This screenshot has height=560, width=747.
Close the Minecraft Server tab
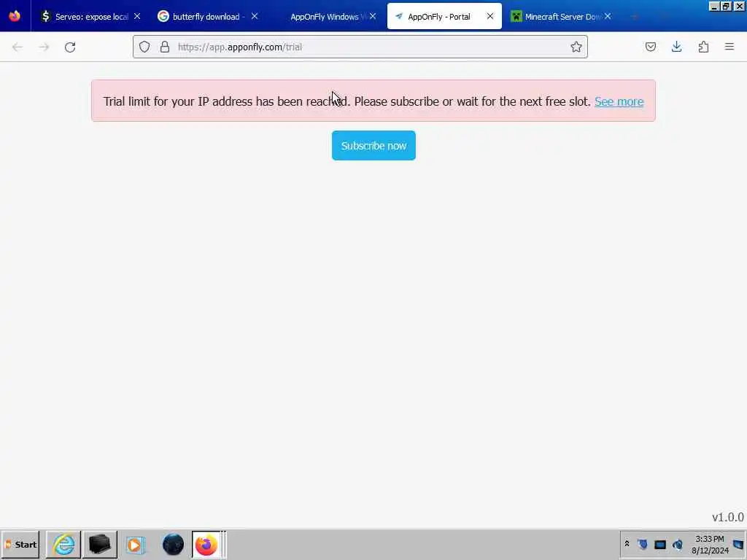pos(608,16)
